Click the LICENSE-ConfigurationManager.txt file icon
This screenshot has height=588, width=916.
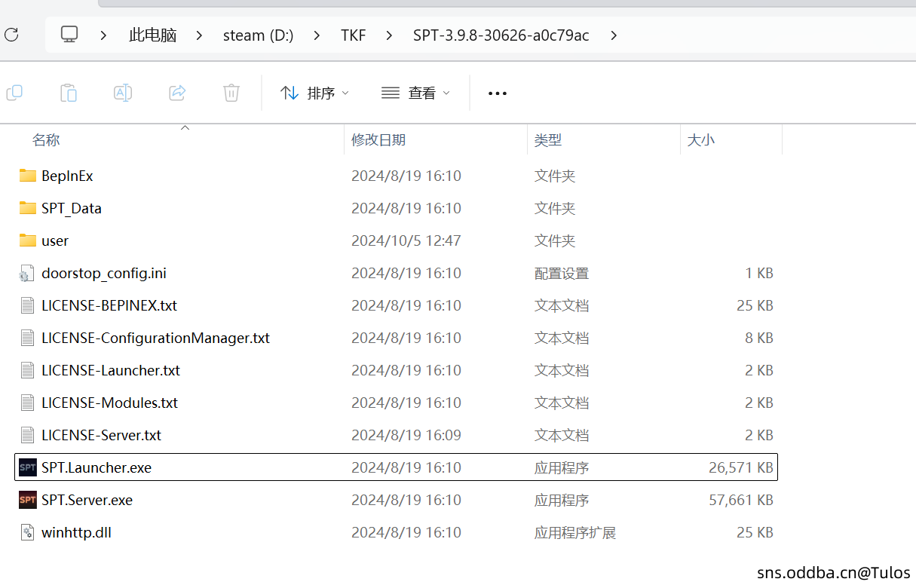(x=27, y=338)
